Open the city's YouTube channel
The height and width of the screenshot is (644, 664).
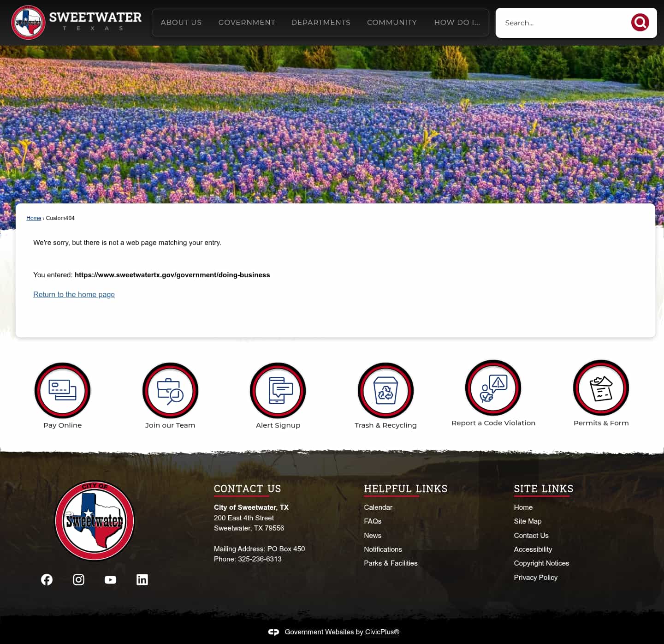[x=110, y=579]
